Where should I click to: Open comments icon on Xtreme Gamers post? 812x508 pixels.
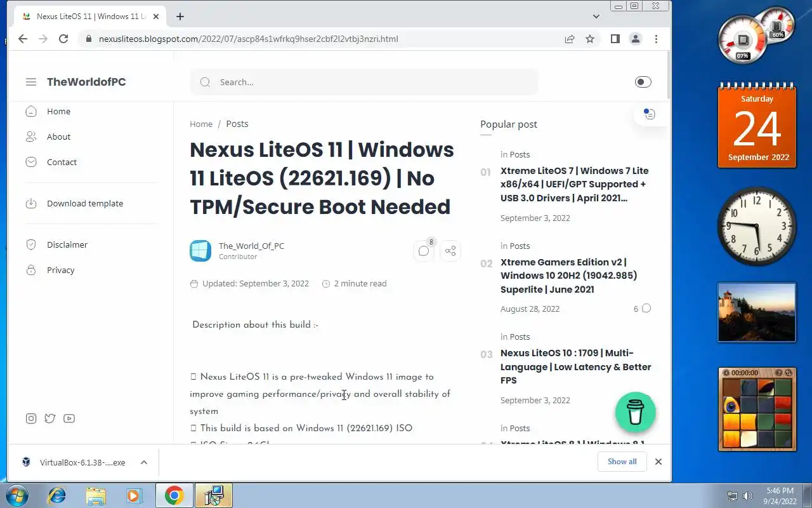click(x=646, y=309)
